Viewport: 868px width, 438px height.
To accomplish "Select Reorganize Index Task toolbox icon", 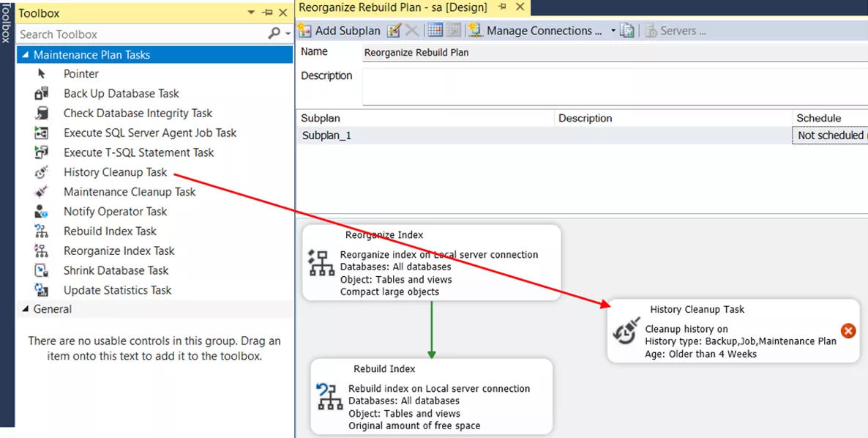I will [x=42, y=250].
